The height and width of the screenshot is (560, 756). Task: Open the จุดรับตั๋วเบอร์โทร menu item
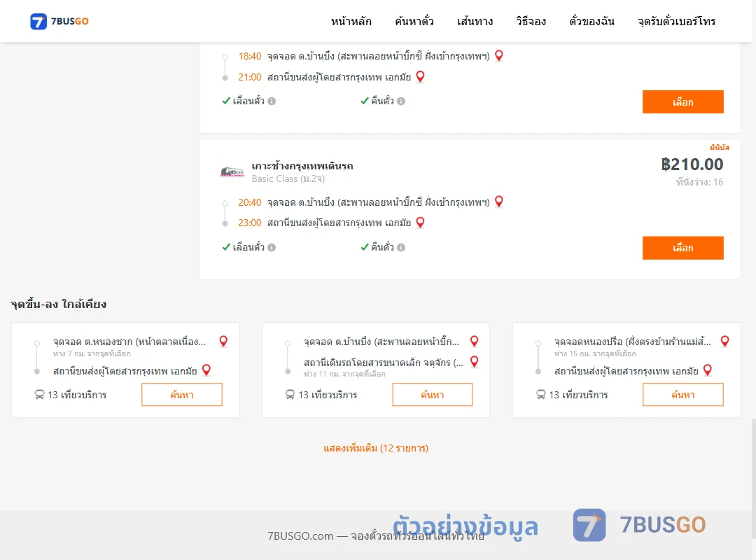(676, 21)
